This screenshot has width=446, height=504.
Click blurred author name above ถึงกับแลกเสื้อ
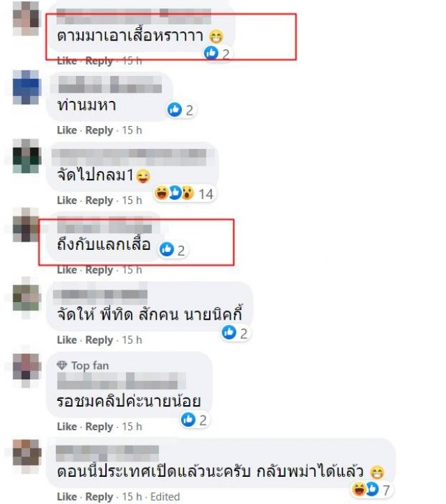105,228
